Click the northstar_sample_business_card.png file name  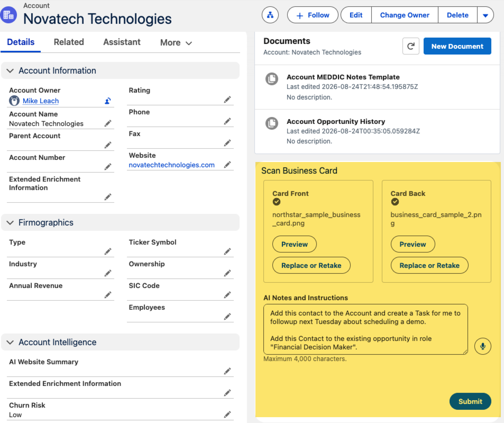[x=316, y=219]
